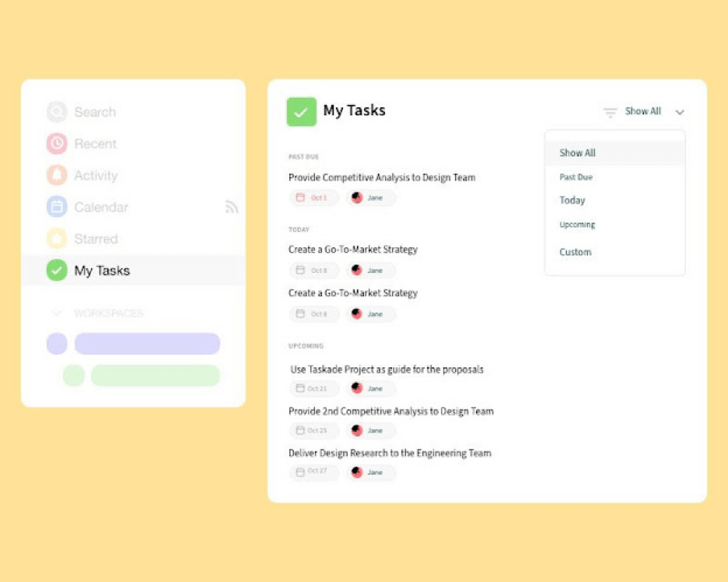Click the large green checkbox beside My Tasks title
This screenshot has height=582, width=728.
coord(302,111)
